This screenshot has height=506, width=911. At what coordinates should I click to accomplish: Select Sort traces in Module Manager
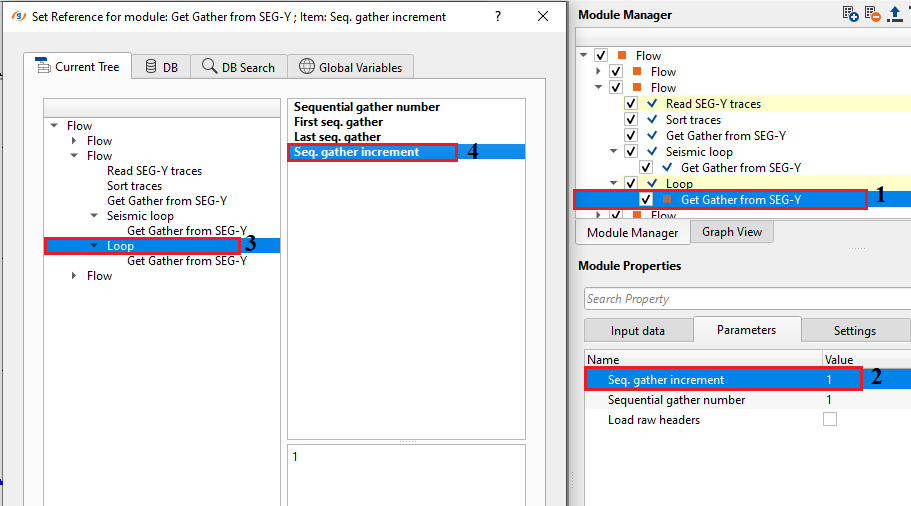tap(693, 120)
